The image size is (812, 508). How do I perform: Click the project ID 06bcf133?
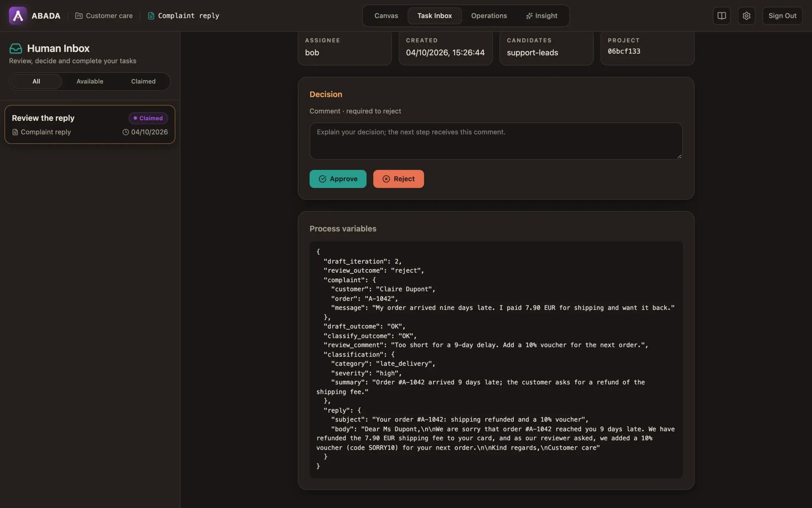pos(624,51)
